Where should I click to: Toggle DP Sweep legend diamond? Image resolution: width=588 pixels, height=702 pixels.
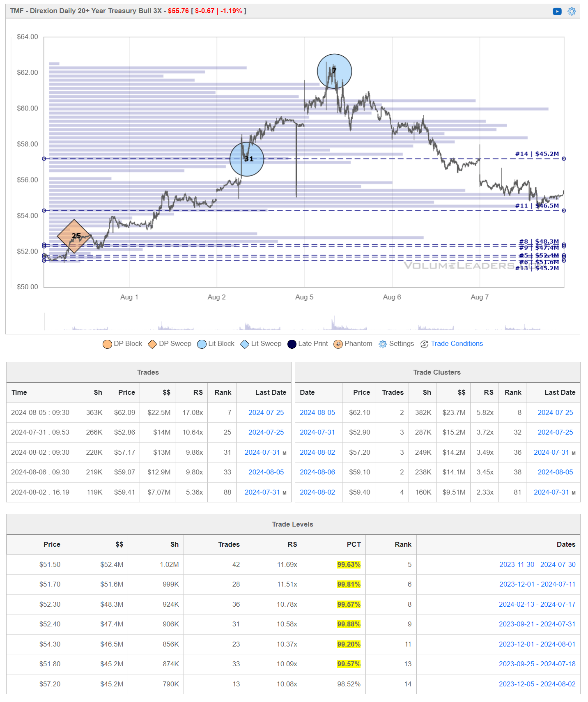[152, 344]
